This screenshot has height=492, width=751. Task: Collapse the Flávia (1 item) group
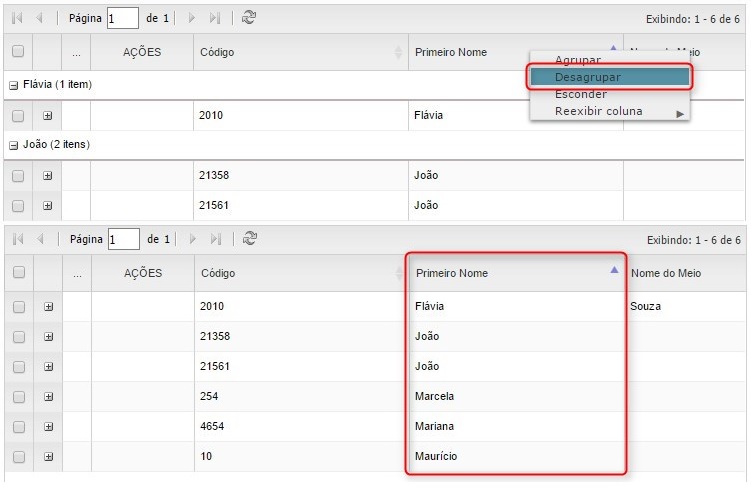[x=13, y=85]
